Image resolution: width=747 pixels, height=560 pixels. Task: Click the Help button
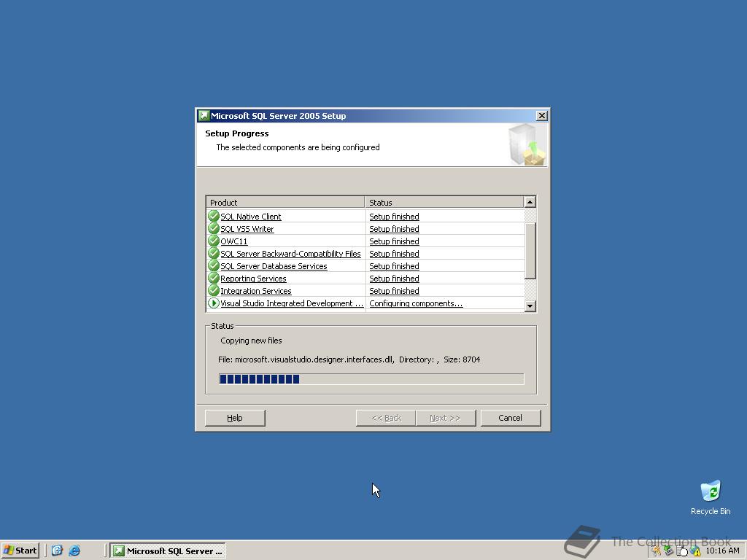pyautogui.click(x=235, y=418)
